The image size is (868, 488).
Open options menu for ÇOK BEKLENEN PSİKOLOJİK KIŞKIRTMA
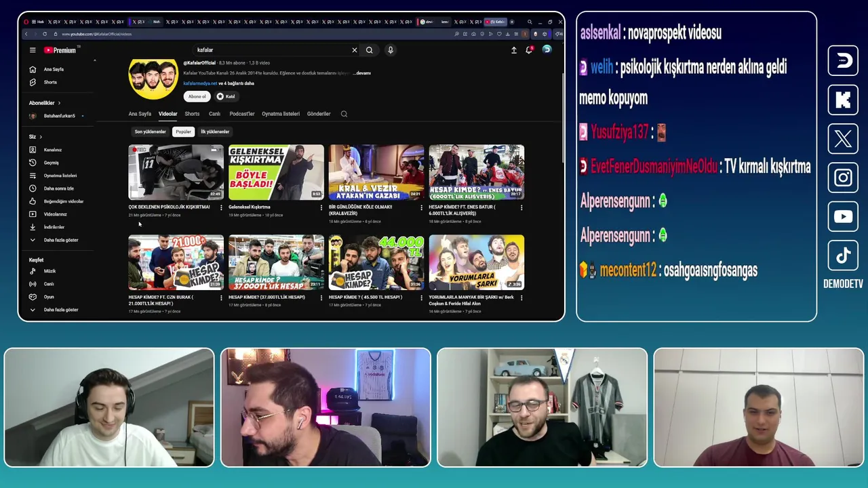click(221, 207)
